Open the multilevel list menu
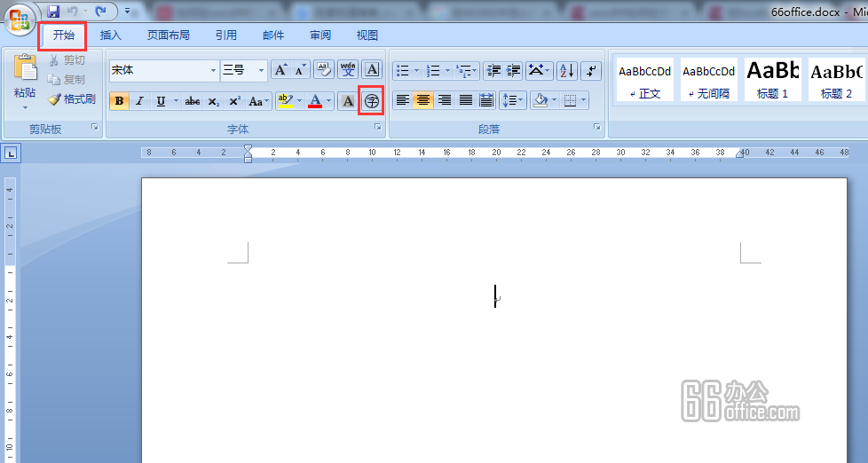Image resolution: width=868 pixels, height=463 pixels. click(x=466, y=70)
